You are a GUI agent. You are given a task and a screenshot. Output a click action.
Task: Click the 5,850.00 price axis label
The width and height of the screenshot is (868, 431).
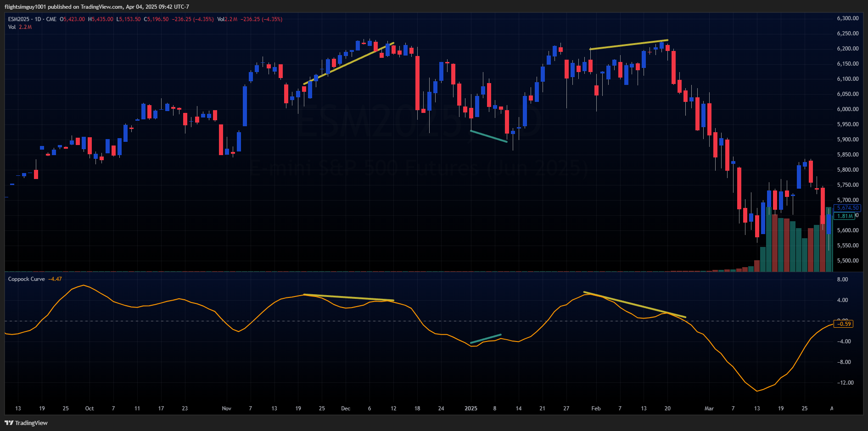tap(848, 155)
